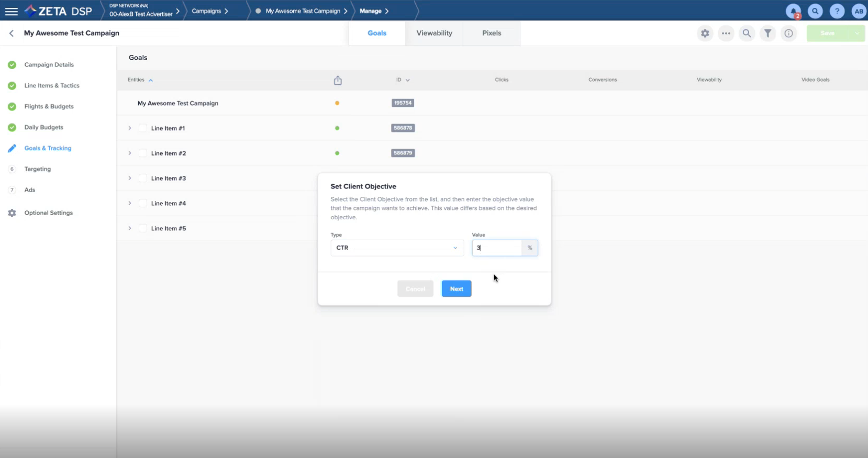The image size is (868, 458).
Task: Select the Line Item #3 checkbox
Action: click(x=143, y=178)
